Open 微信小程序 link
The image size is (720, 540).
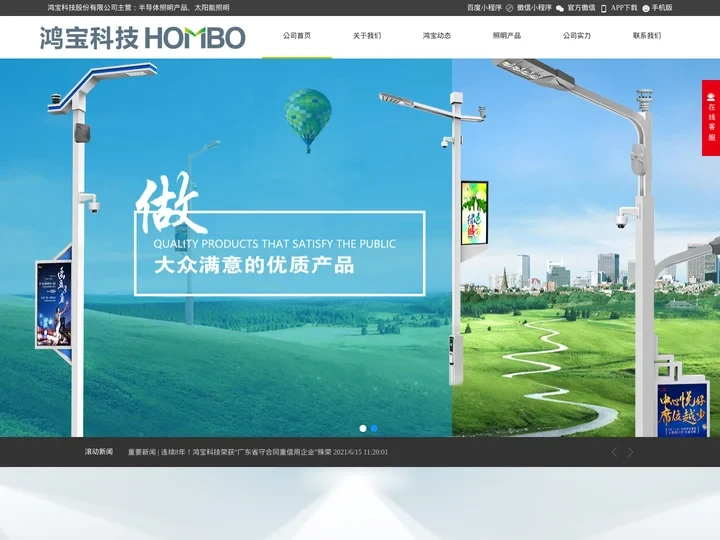pyautogui.click(x=534, y=8)
